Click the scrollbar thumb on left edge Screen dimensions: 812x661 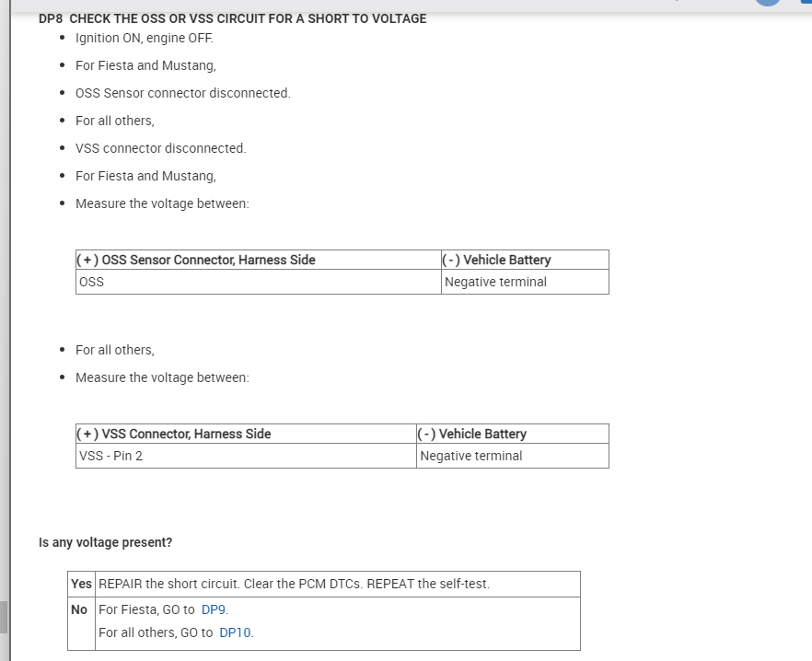pyautogui.click(x=4, y=617)
